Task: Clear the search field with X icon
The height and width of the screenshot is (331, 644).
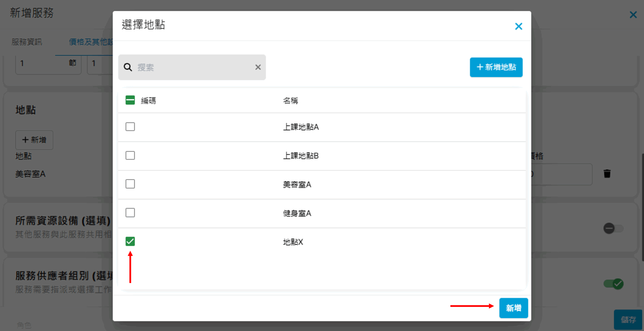Action: [x=258, y=67]
